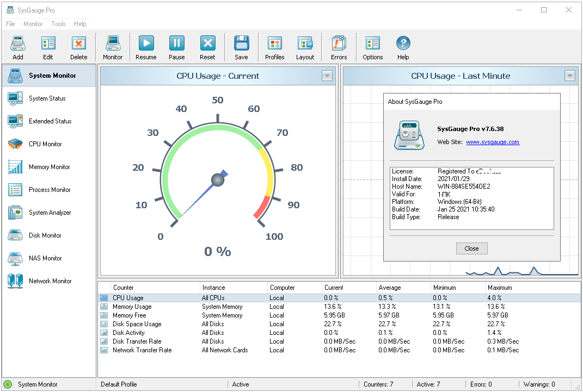The height and width of the screenshot is (392, 583).
Task: Expand the CPU Usage - Last Minute dropdown
Action: [569, 76]
